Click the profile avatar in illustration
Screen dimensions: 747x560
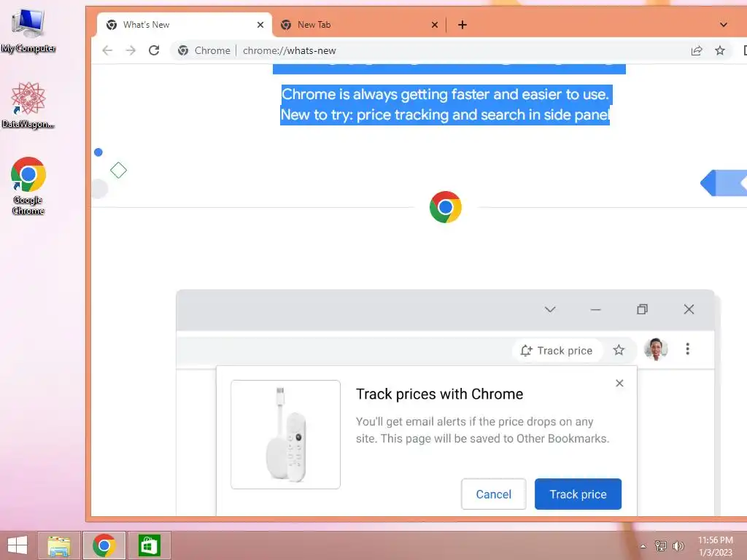click(656, 349)
